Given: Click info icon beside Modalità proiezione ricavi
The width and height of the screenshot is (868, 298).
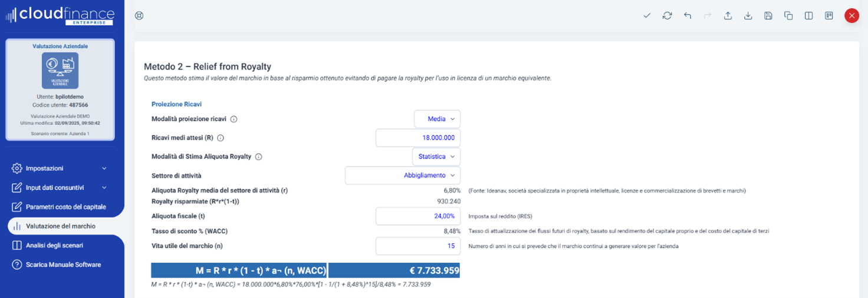Looking at the screenshot, I should pos(234,119).
